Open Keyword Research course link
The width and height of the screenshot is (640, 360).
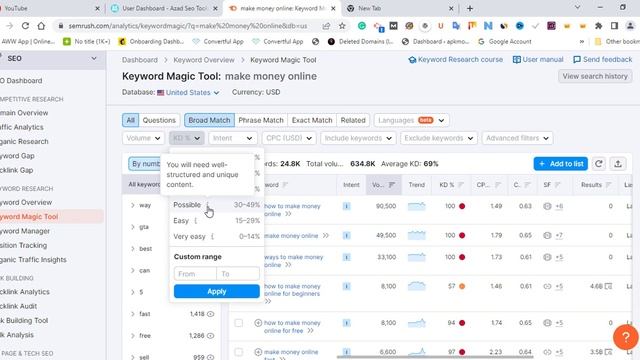coord(456,60)
